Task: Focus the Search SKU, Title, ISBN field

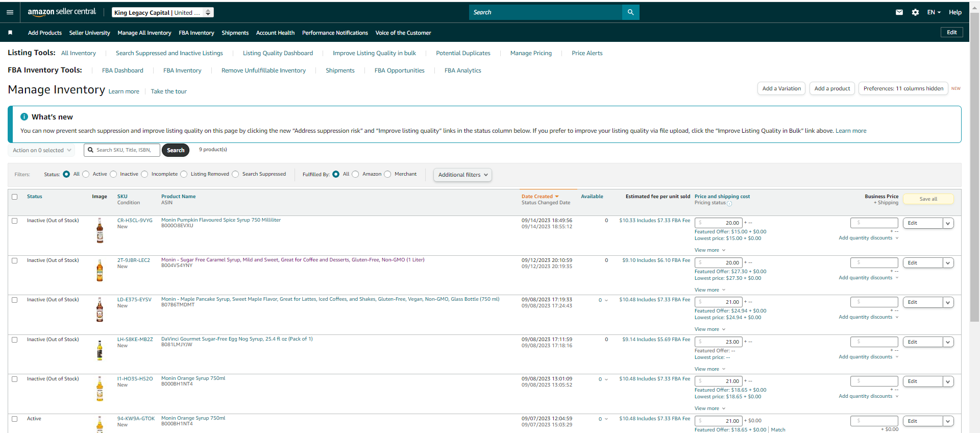Action: (x=122, y=150)
